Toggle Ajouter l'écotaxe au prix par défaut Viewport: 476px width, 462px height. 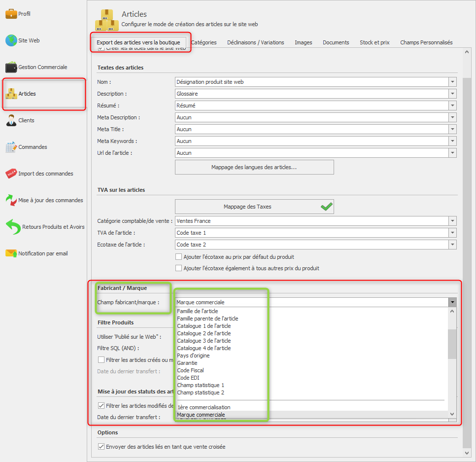pos(178,257)
